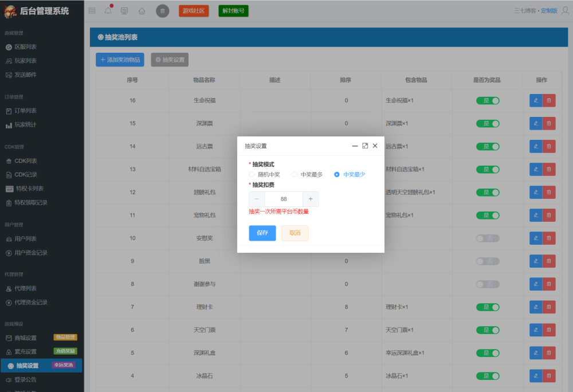This screenshot has height=392, width=573.
Task: Toggle the sidebar menu hamburger icon
Action: pyautogui.click(x=92, y=11)
